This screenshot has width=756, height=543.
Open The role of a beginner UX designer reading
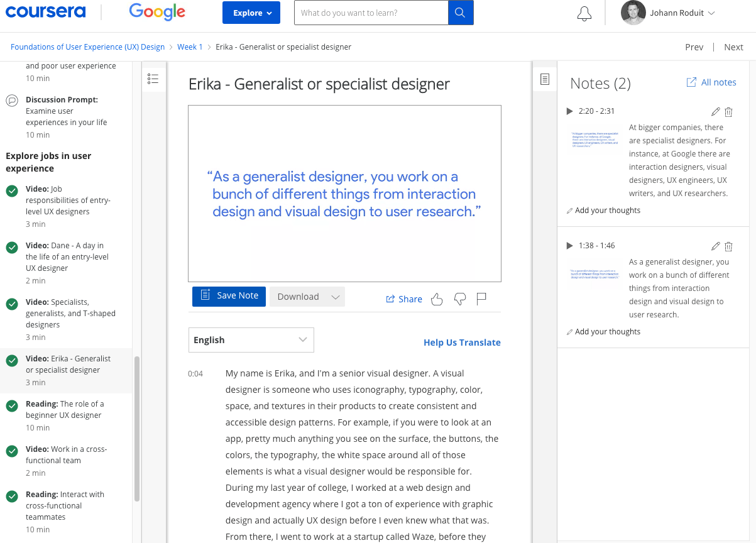click(x=66, y=415)
